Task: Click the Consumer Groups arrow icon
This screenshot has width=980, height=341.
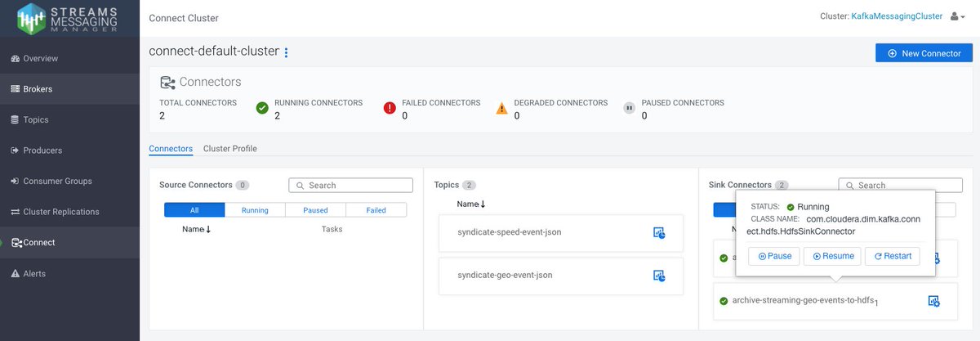Action: [x=16, y=182]
